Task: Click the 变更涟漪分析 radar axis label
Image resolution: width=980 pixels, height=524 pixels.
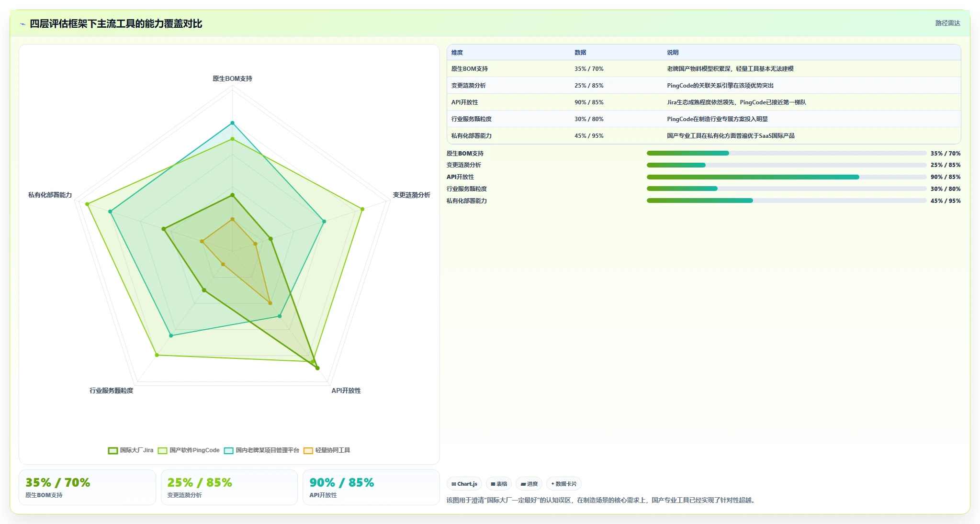Action: 411,195
